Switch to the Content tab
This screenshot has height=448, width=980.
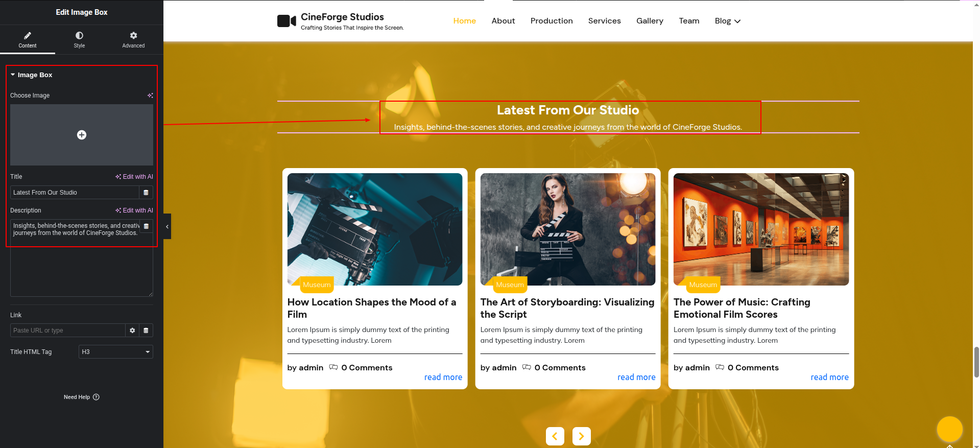28,39
